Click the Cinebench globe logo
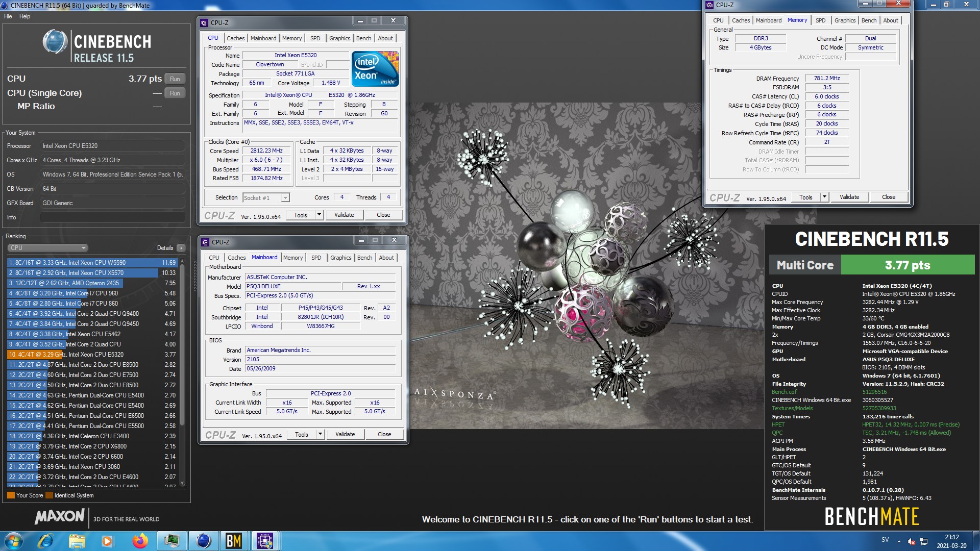This screenshot has height=551, width=980. tap(55, 42)
